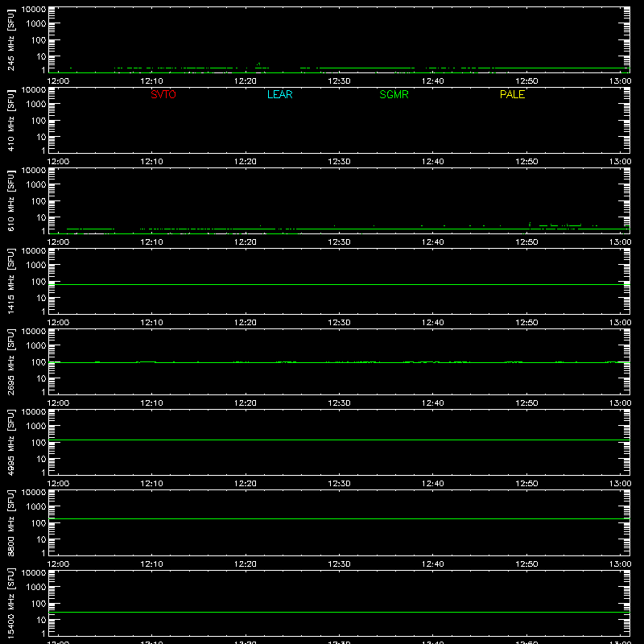Click the "610 MHz [SFU]" axis title
The image size is (644, 644).
click(x=10, y=200)
